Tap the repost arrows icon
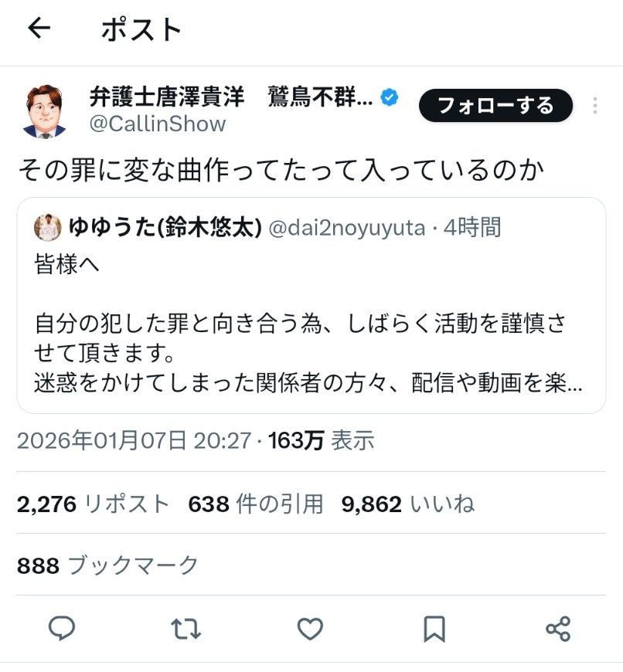 186,629
